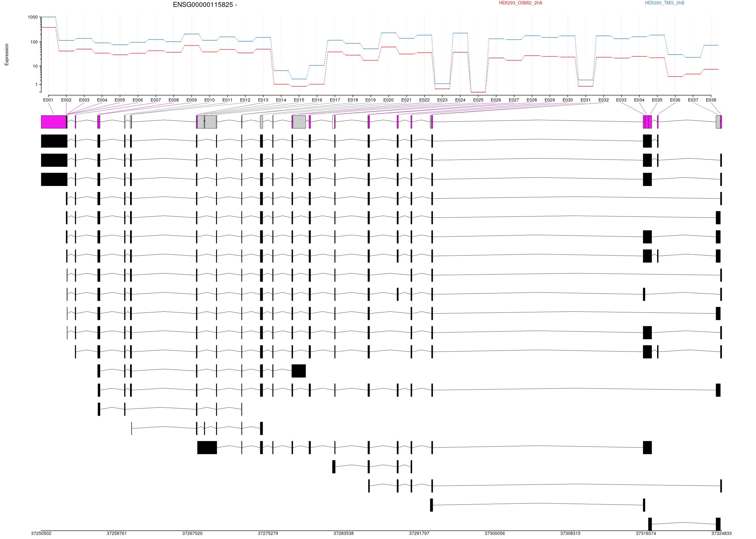Screen dimensions: 756x539
Task: Click genomic coordinate 37250502
Action: 41,534
